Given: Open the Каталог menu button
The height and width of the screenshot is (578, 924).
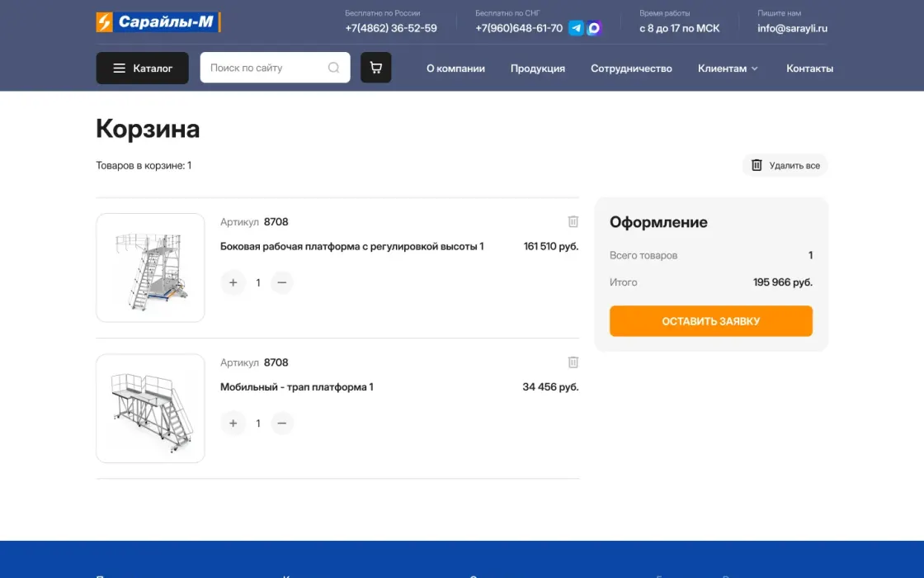Looking at the screenshot, I should tap(142, 68).
